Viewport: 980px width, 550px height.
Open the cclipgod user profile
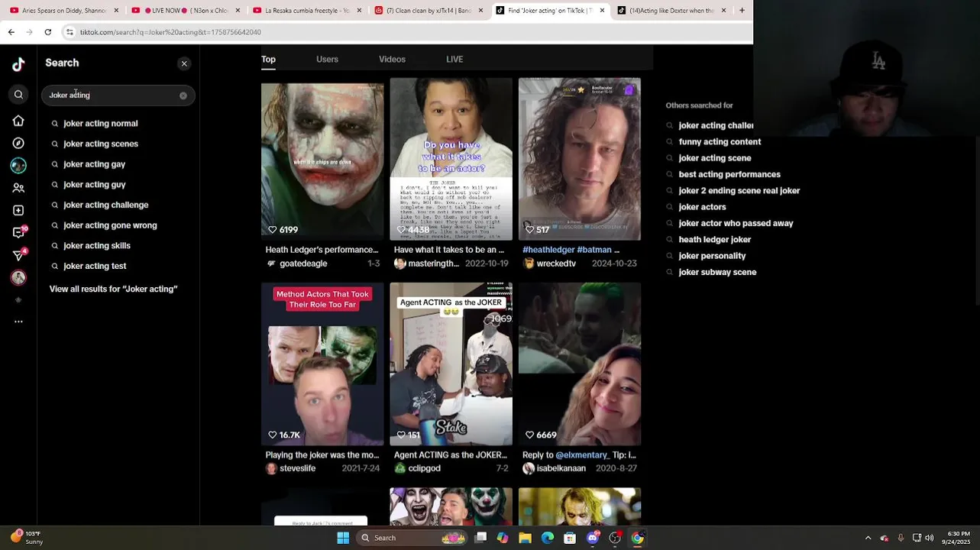pos(417,468)
